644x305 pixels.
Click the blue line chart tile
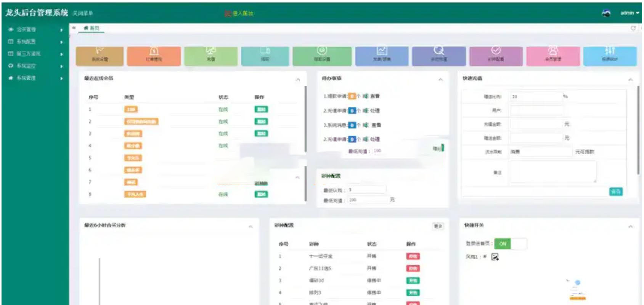382,56
